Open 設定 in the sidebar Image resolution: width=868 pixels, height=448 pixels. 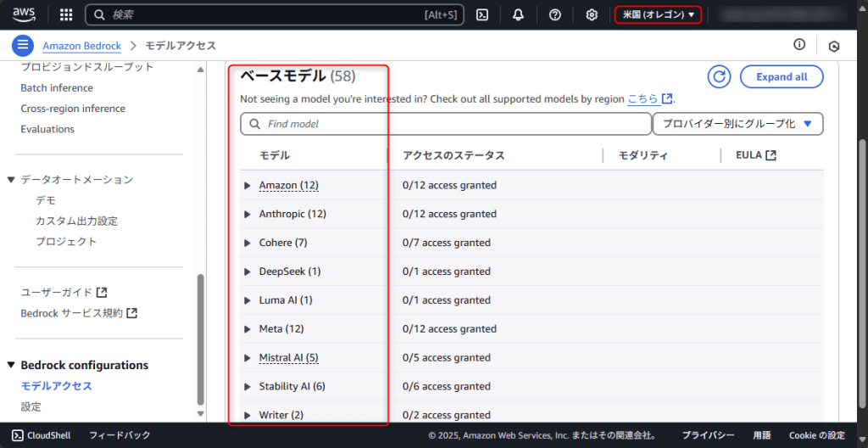coord(31,407)
